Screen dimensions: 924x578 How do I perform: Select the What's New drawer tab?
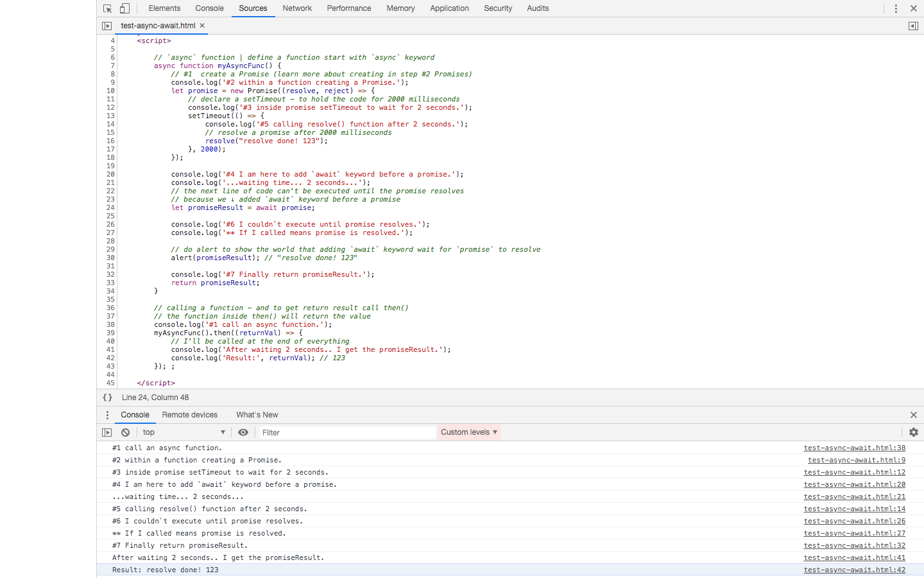point(257,415)
